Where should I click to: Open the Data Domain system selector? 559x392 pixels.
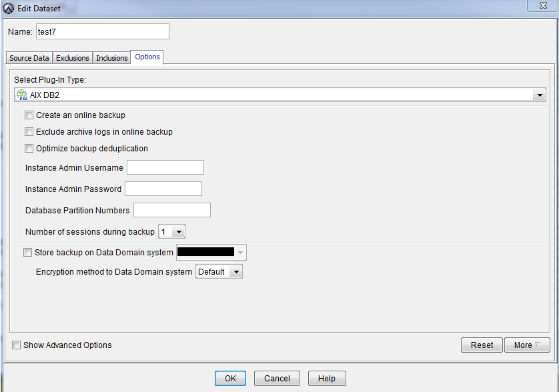[240, 252]
